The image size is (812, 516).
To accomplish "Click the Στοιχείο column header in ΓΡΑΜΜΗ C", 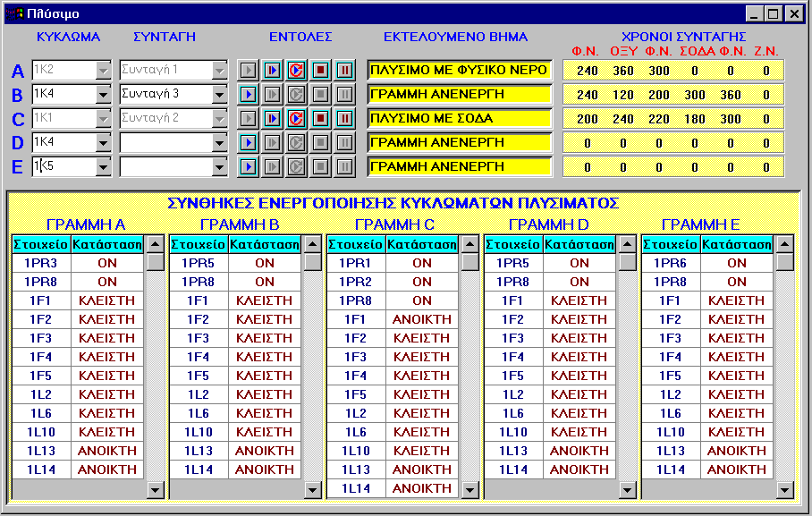I will coord(356,244).
